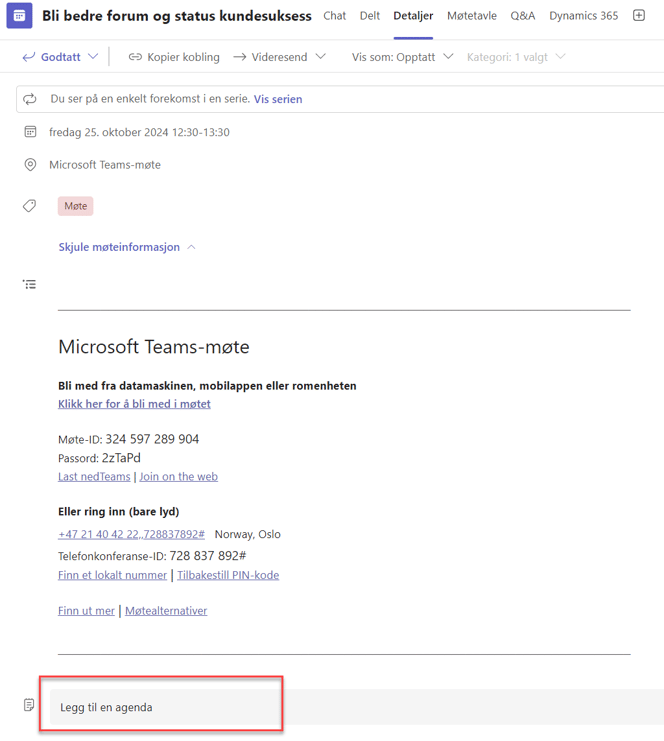Click the meeting title Bli bedre forum
Screen dimensions: 664x741
pyautogui.click(x=177, y=16)
